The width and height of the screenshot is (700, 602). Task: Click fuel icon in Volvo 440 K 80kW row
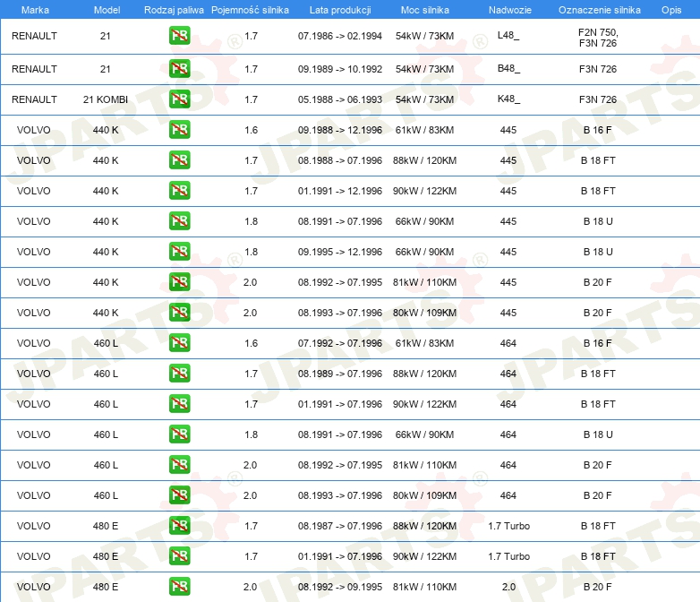click(x=179, y=312)
